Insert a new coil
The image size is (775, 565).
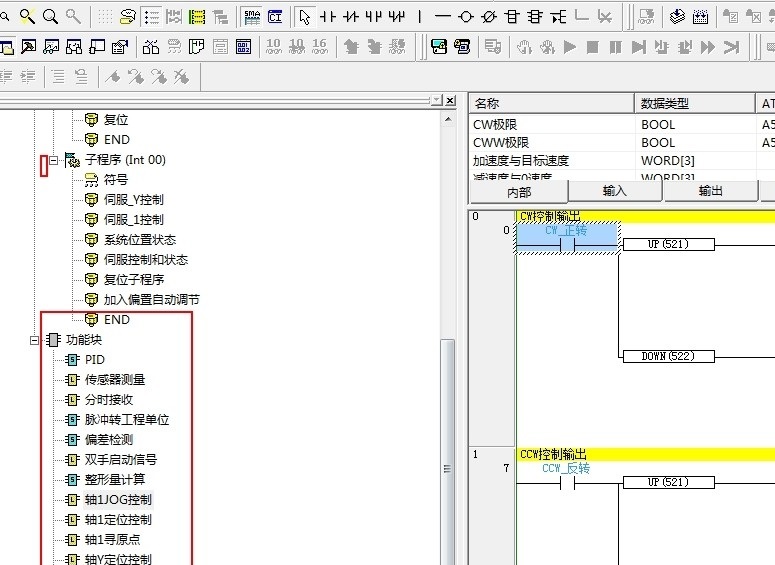(x=466, y=17)
